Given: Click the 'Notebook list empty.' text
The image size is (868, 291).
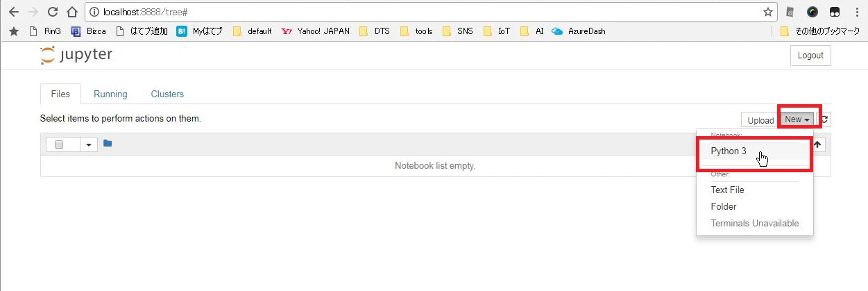Looking at the screenshot, I should tap(435, 165).
